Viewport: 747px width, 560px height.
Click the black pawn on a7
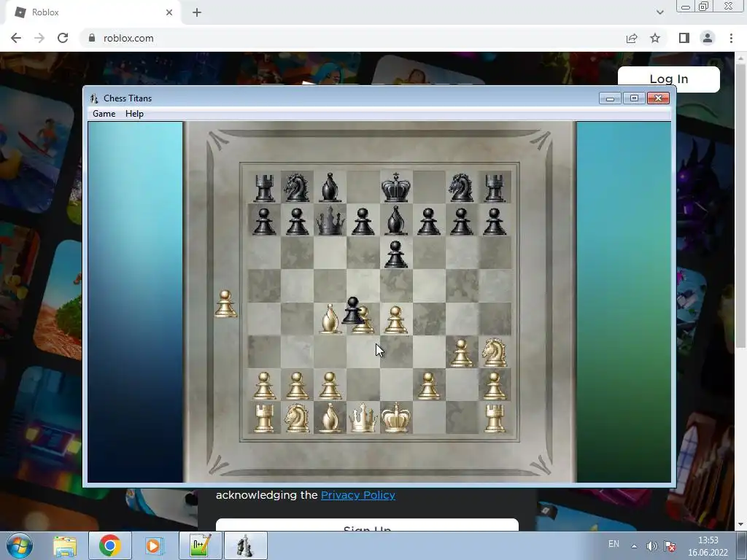[x=264, y=222]
